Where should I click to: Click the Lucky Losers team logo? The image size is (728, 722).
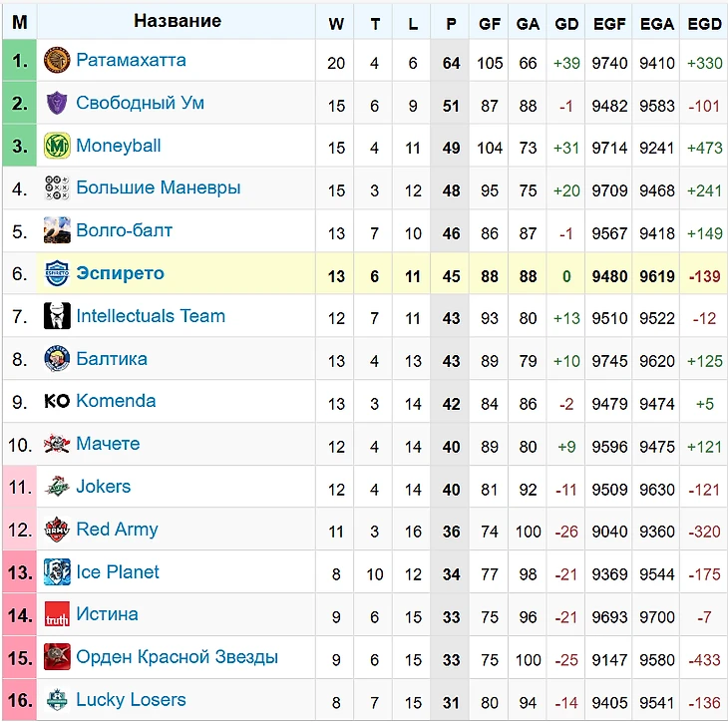click(x=57, y=700)
